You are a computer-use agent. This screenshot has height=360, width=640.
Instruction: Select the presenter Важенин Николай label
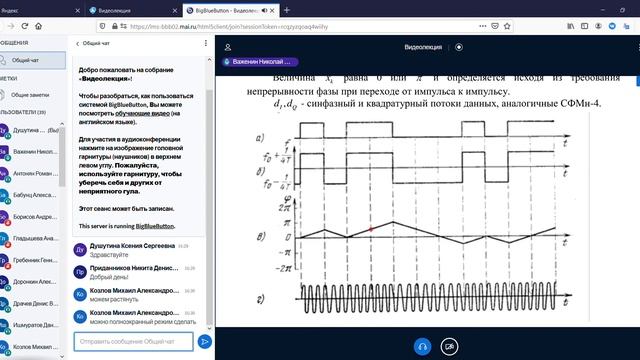pos(260,62)
